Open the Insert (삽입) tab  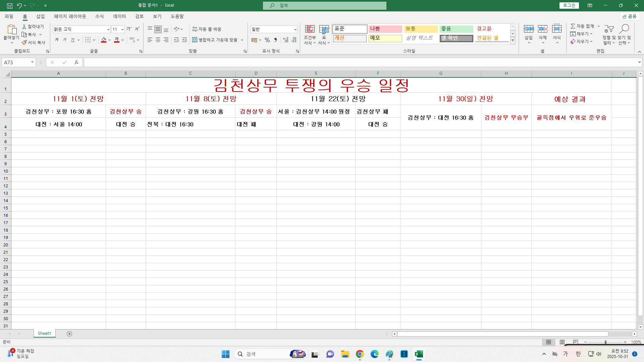(41, 16)
